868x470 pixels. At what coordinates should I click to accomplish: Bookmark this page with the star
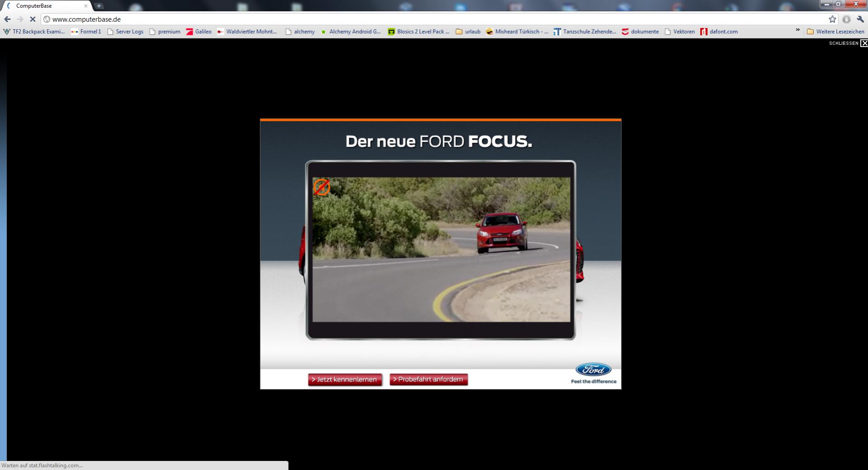pos(832,19)
